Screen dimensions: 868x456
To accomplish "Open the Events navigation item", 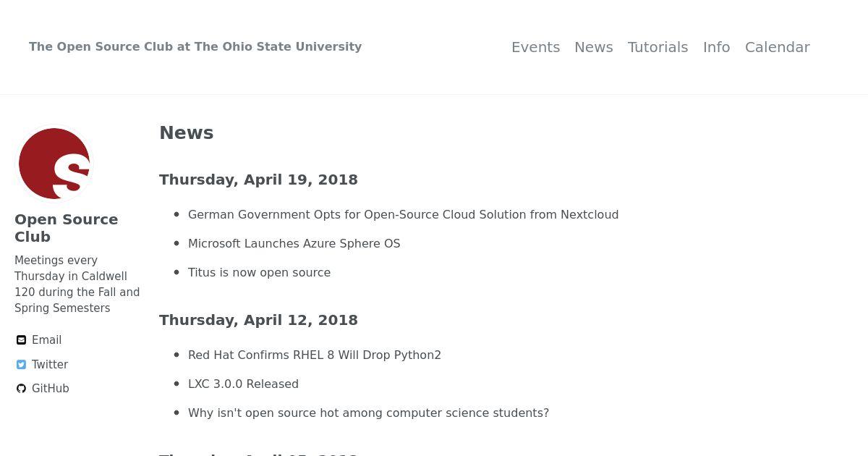I will (535, 47).
